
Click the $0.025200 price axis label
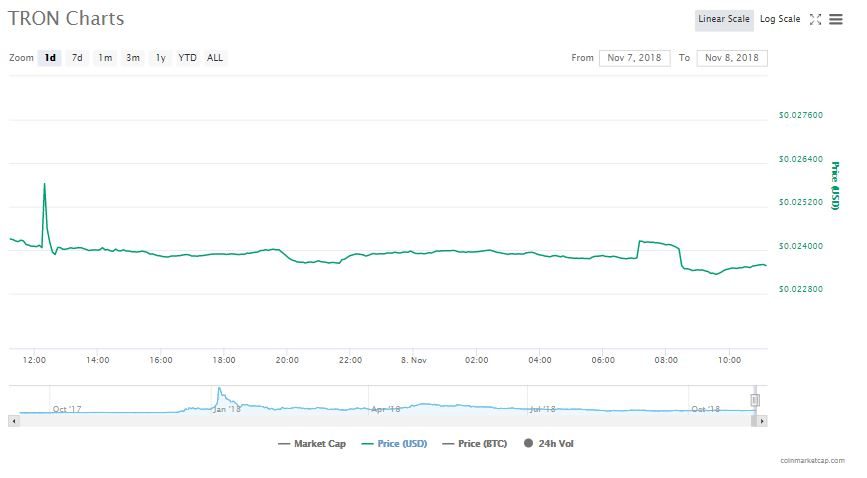pos(801,202)
